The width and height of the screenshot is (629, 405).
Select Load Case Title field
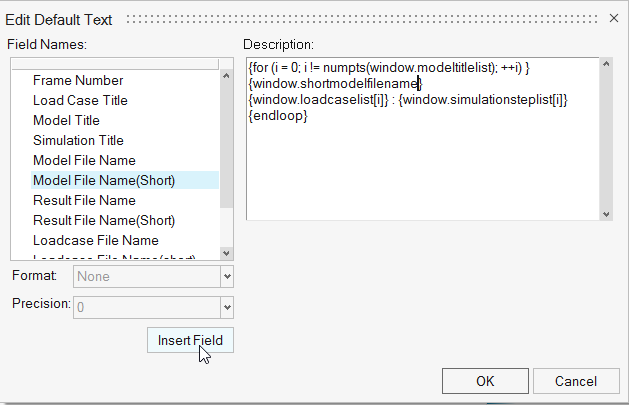click(80, 100)
